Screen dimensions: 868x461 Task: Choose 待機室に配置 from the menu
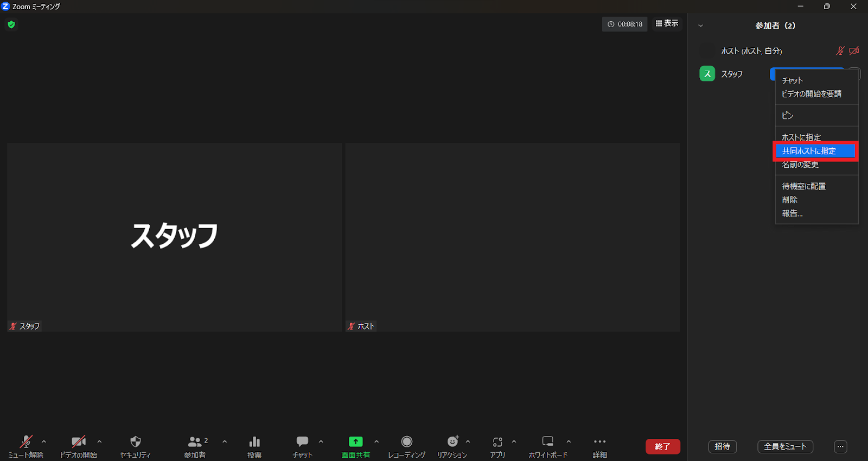pos(803,186)
